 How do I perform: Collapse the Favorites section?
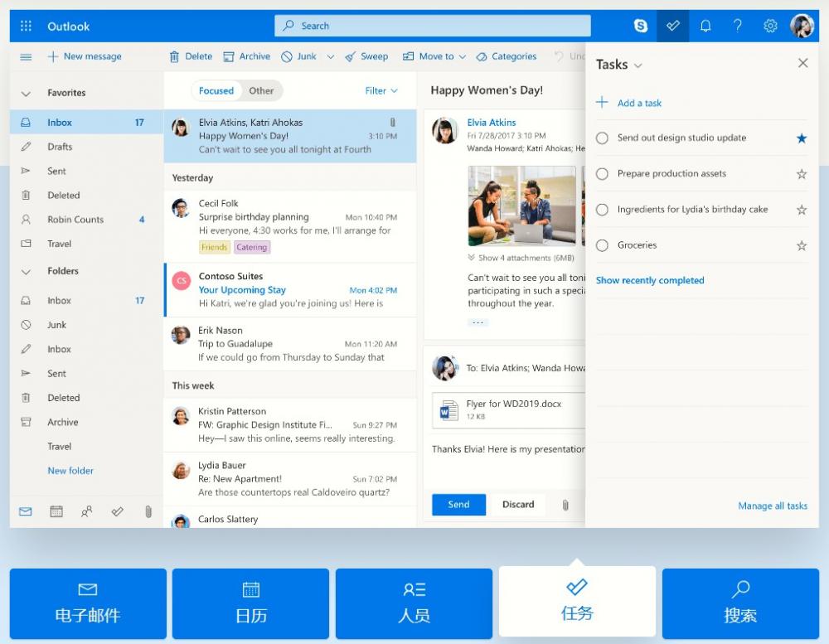(x=26, y=94)
